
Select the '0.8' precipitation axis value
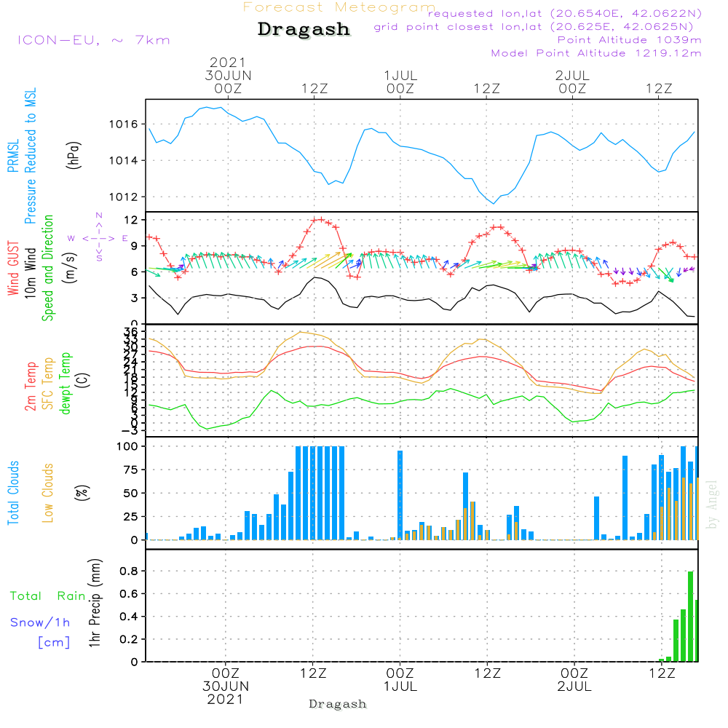[x=129, y=571]
